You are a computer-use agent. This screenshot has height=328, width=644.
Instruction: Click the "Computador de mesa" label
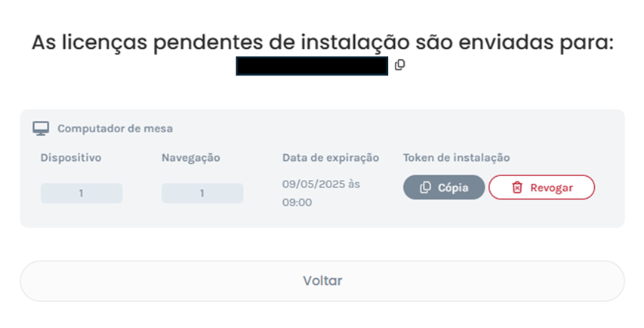tap(115, 128)
